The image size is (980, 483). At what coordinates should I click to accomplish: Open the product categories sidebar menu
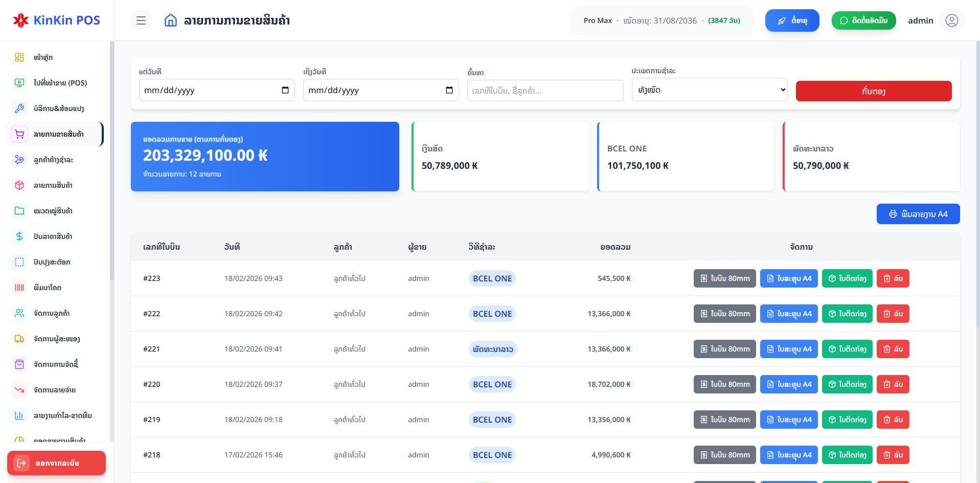(x=53, y=211)
